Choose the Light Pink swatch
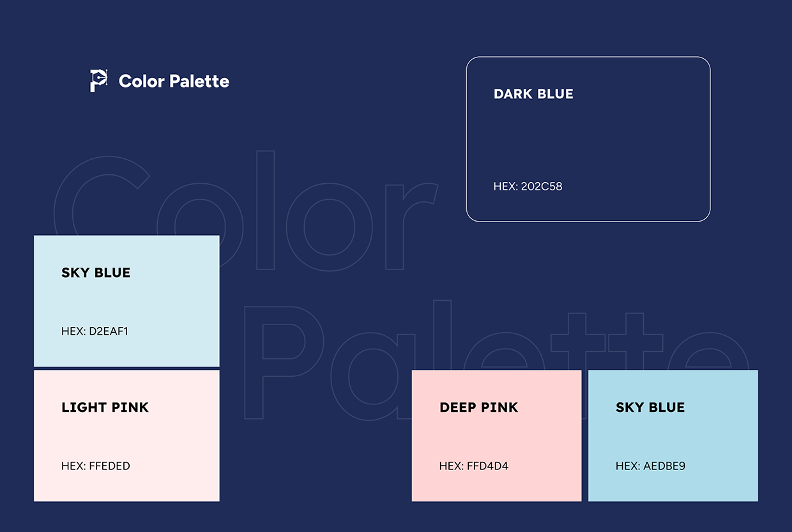The image size is (792, 532). pyautogui.click(x=126, y=436)
